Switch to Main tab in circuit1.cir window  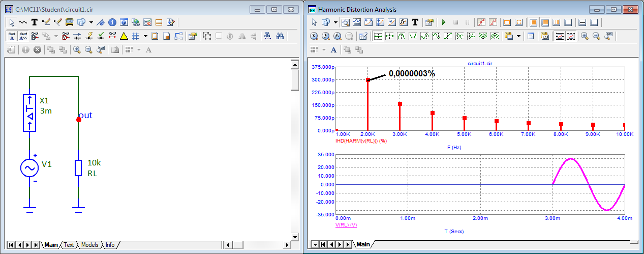click(51, 245)
